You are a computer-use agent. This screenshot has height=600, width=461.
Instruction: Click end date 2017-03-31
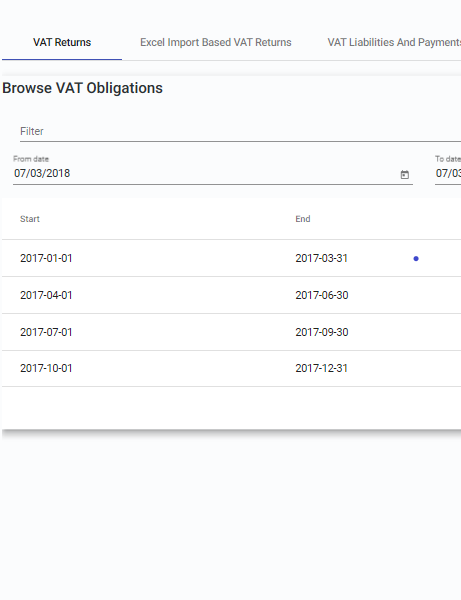[321, 258]
